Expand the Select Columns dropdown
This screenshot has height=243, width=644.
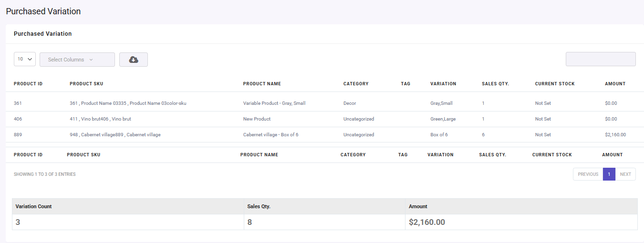click(x=77, y=60)
